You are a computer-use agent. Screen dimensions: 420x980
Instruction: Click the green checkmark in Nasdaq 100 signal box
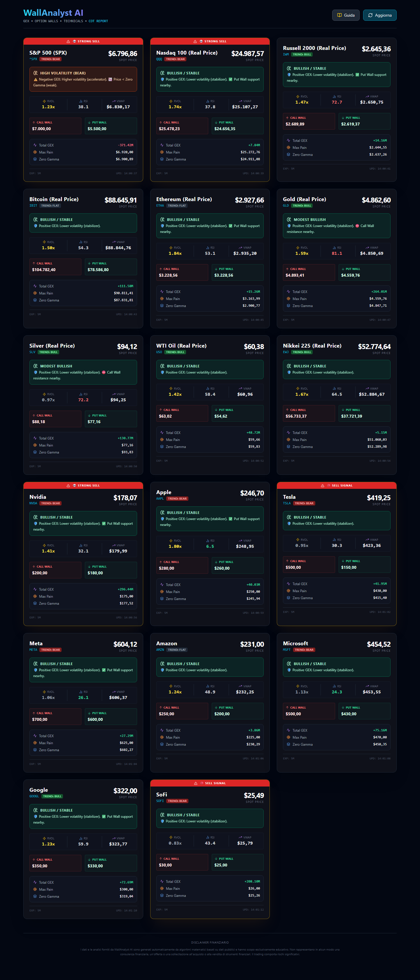point(231,79)
